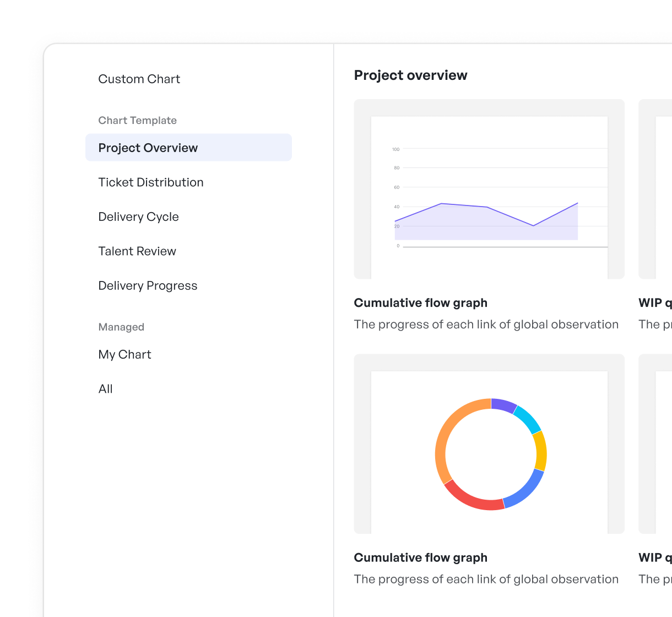672x617 pixels.
Task: Click the Managed section label
Action: [121, 327]
